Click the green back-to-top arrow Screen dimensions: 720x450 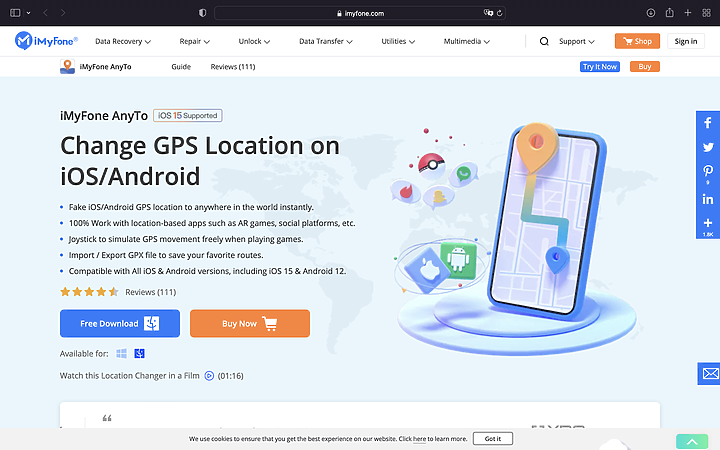692,442
